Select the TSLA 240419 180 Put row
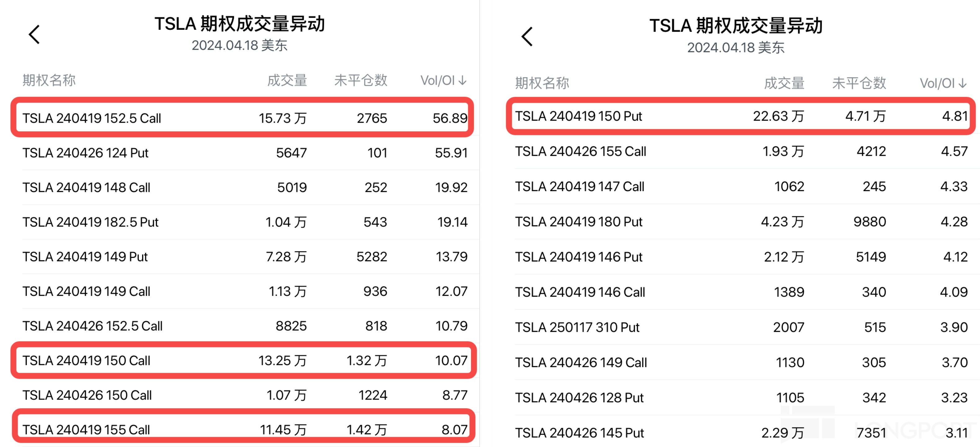The height and width of the screenshot is (447, 980). coord(578,222)
